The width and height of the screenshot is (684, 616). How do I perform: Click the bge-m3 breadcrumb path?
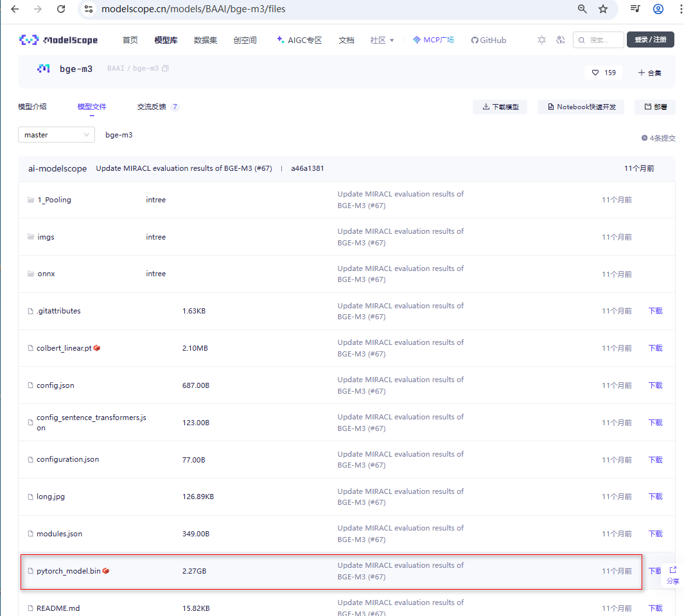click(x=119, y=136)
